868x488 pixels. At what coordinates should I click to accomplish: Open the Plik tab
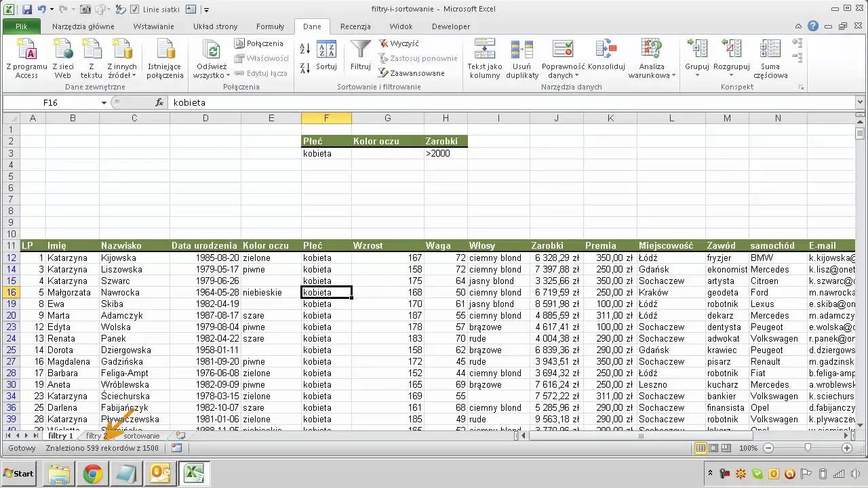tap(22, 26)
